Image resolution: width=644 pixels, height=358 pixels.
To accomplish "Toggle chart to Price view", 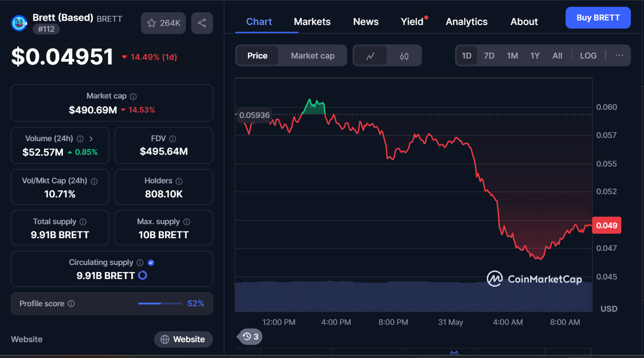I will [257, 56].
